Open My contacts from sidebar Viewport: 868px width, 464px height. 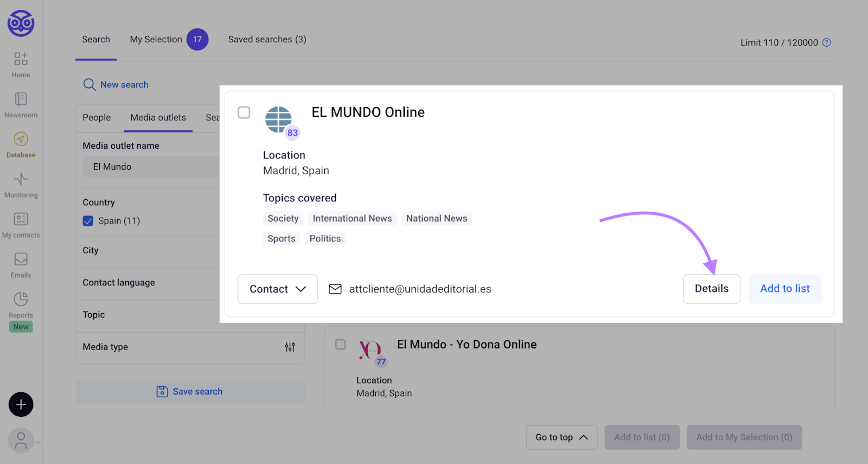point(21,220)
